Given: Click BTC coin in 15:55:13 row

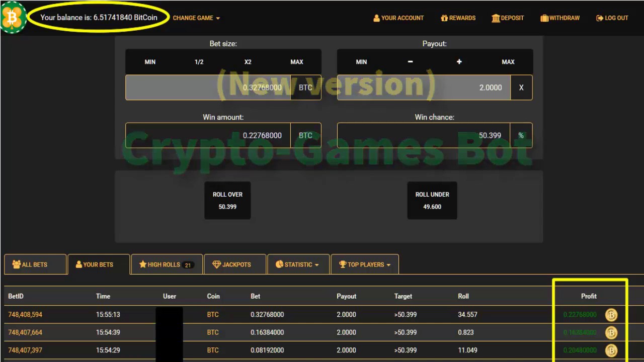Looking at the screenshot, I should pyautogui.click(x=213, y=315).
